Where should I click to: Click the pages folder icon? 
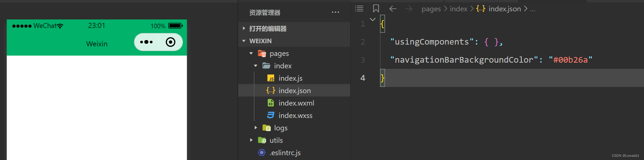click(x=262, y=53)
